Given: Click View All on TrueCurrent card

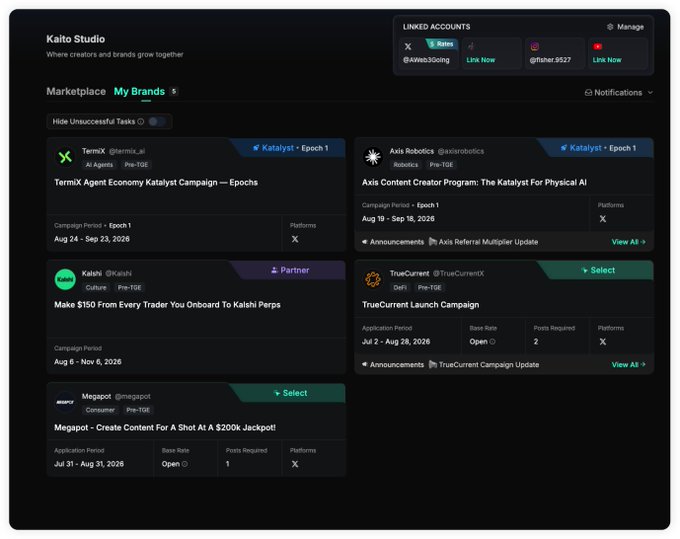Looking at the screenshot, I should click(628, 364).
